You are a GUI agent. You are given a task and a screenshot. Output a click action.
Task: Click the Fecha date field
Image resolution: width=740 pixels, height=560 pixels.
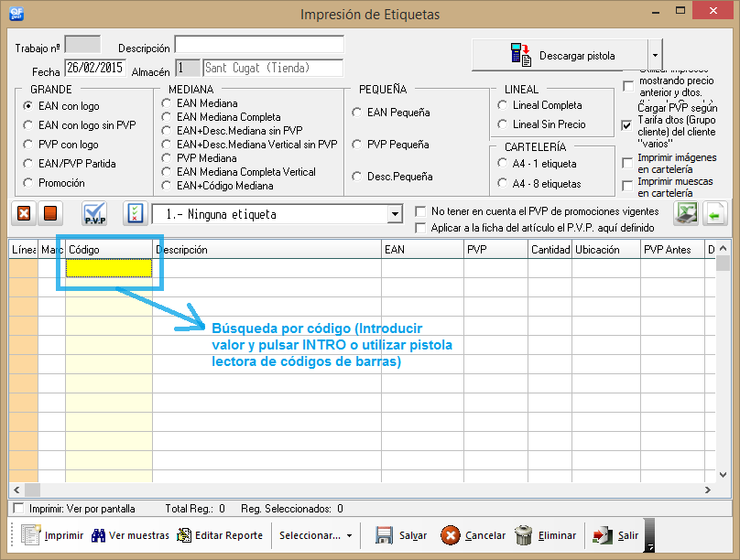coord(95,68)
